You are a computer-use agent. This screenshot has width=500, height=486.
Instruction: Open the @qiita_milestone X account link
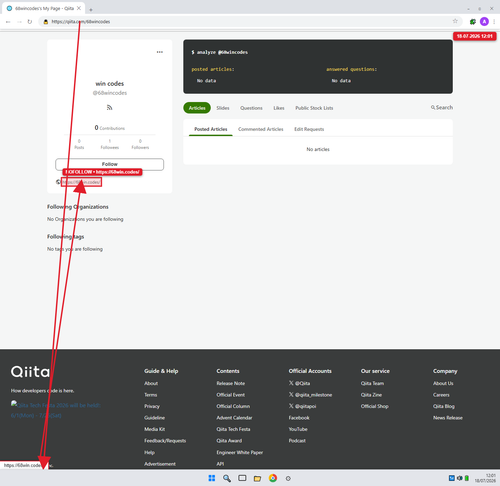coord(310,395)
